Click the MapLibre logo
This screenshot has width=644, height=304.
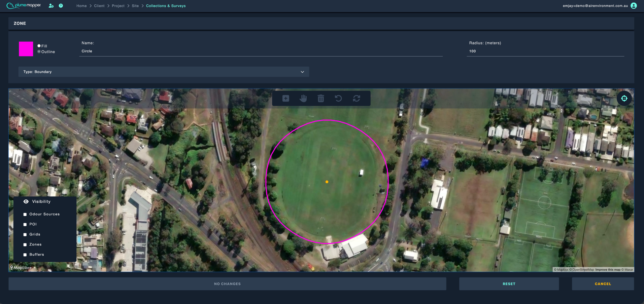[x=21, y=268]
